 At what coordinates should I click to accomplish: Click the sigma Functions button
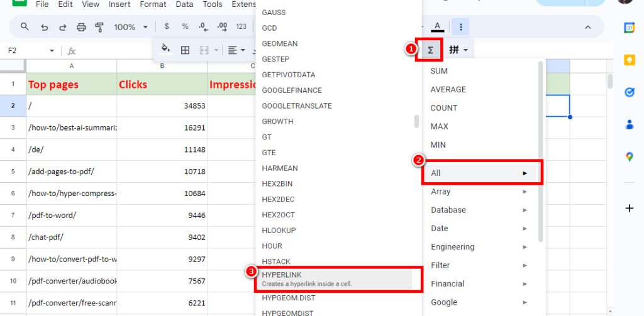point(430,50)
